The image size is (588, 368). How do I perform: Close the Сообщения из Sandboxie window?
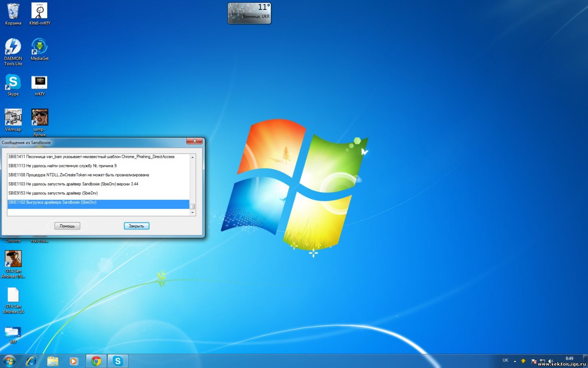pyautogui.click(x=194, y=141)
